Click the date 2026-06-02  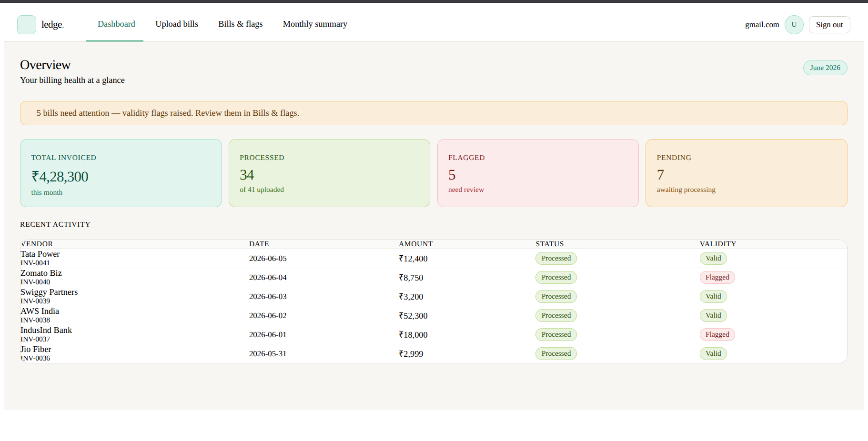(268, 316)
